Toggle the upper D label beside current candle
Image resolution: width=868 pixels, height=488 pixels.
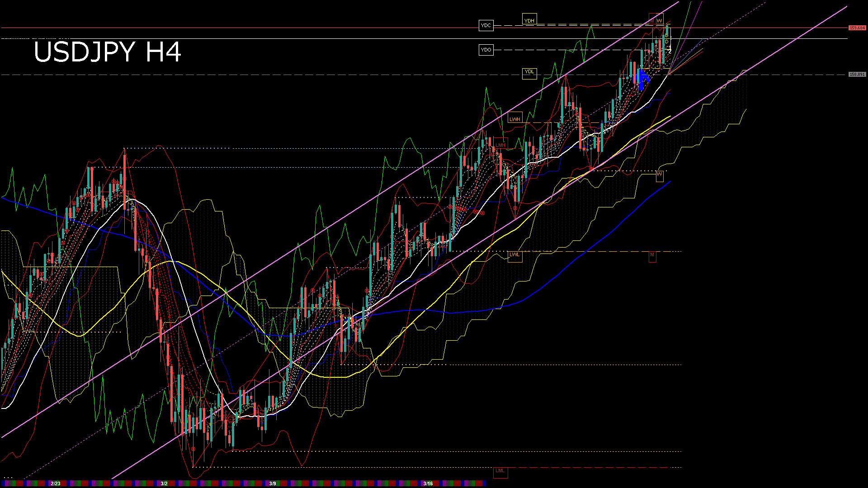667,36
